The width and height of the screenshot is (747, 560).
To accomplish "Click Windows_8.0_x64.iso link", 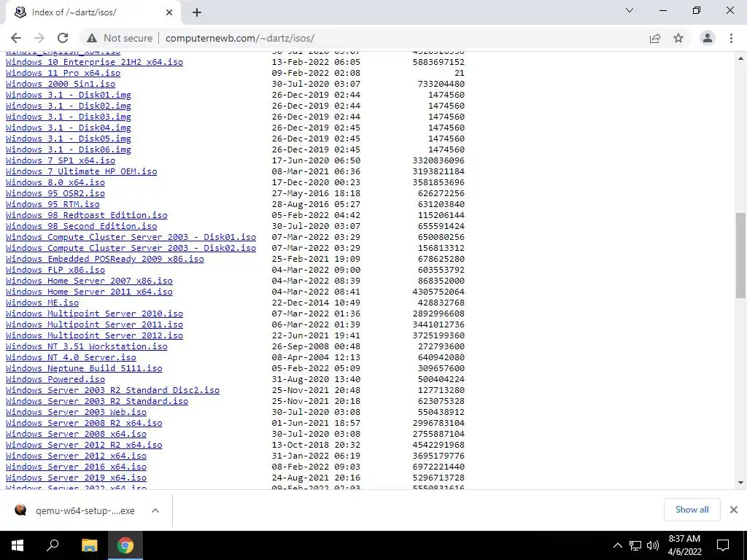I will (55, 182).
